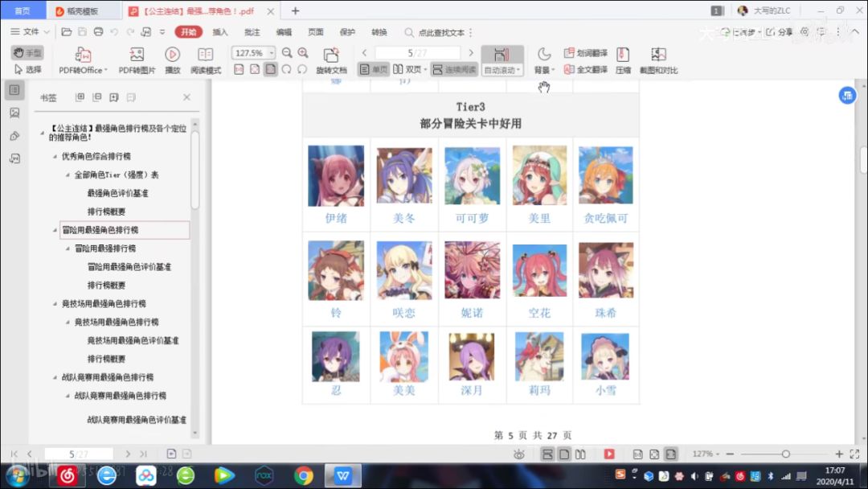Collapse 竞技场用最强角色排行榜 bookmark node
Image resolution: width=868 pixels, height=489 pixels.
coord(55,303)
